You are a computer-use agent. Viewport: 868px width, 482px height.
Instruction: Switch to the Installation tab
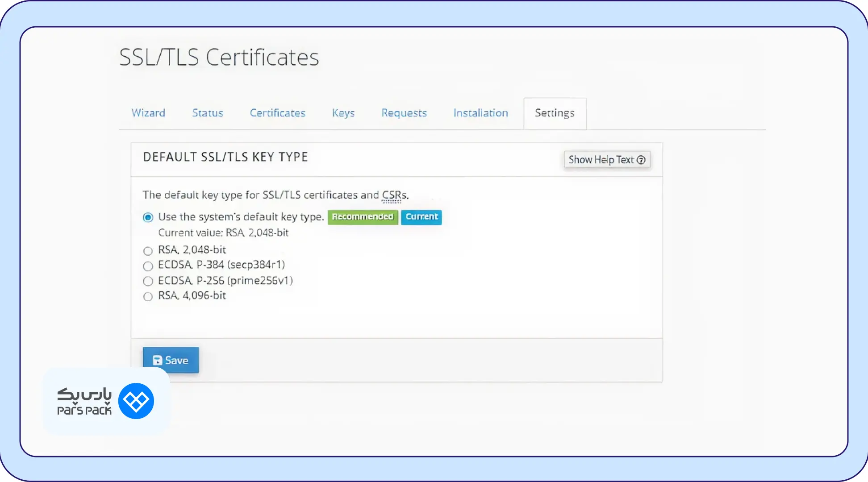481,113
